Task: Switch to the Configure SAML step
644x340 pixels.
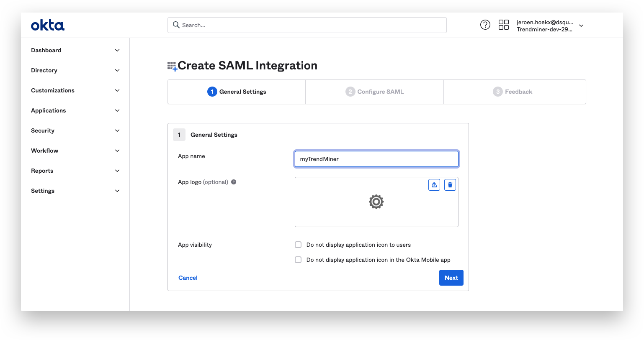Action: click(x=374, y=92)
